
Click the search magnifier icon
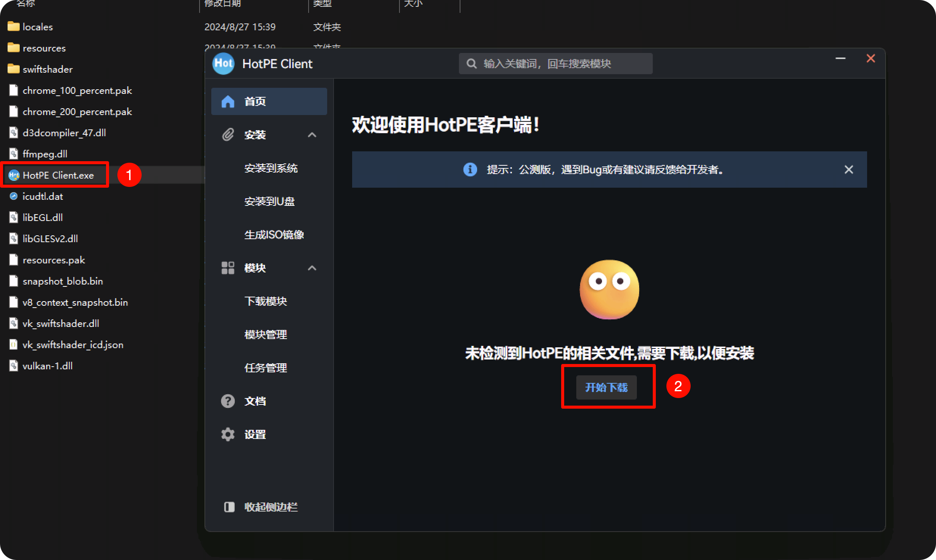click(471, 64)
